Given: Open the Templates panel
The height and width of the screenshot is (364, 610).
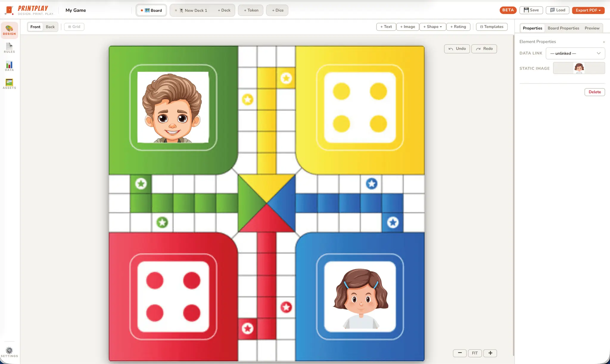Looking at the screenshot, I should [492, 27].
